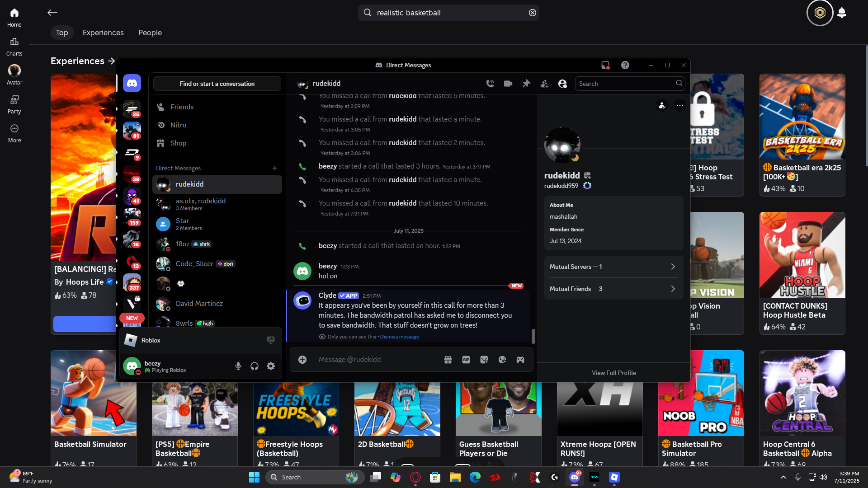Screen dimensions: 868x488
Task: Expand Mutual Servers list
Action: pyautogui.click(x=613, y=267)
